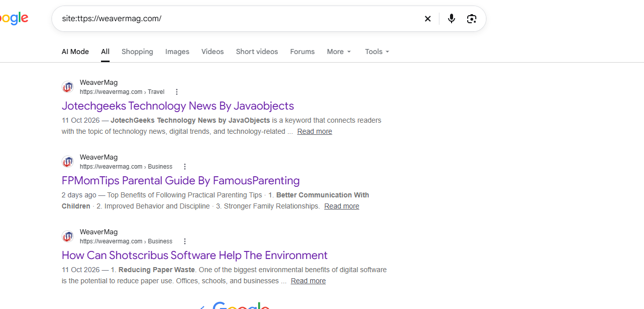Click WeaverMag site name above FPMomTips result
The width and height of the screenshot is (644, 309).
click(x=98, y=157)
